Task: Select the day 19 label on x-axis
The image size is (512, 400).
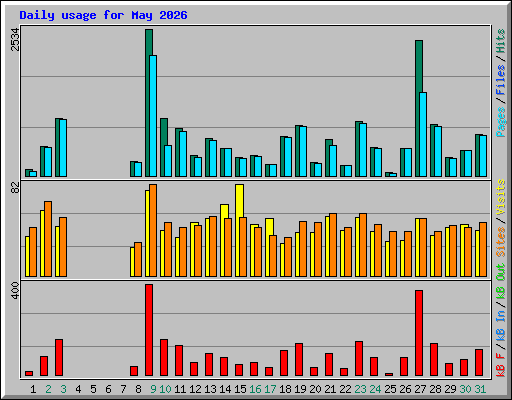Action: pos(300,389)
